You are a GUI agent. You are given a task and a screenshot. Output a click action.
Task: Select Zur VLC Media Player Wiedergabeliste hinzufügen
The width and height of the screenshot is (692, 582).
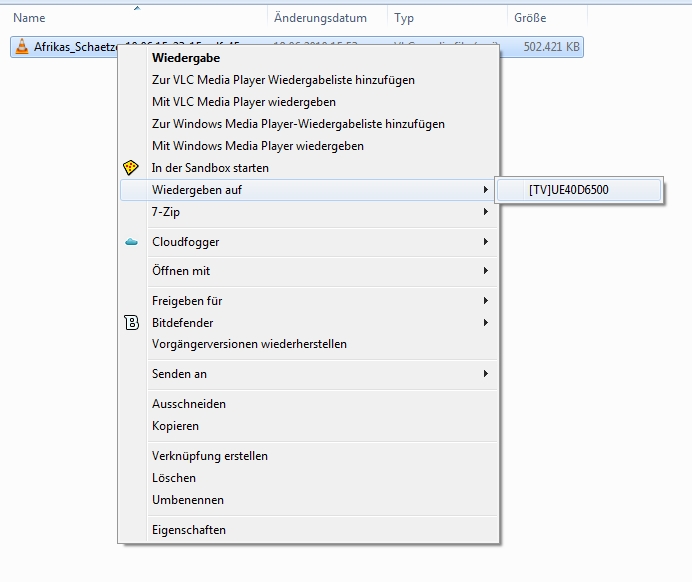[309, 80]
